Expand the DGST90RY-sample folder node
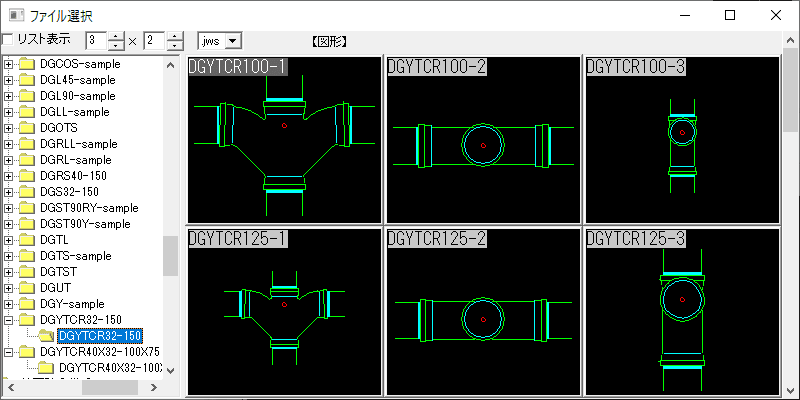Screen dimensions: 800x400 pos(8,208)
